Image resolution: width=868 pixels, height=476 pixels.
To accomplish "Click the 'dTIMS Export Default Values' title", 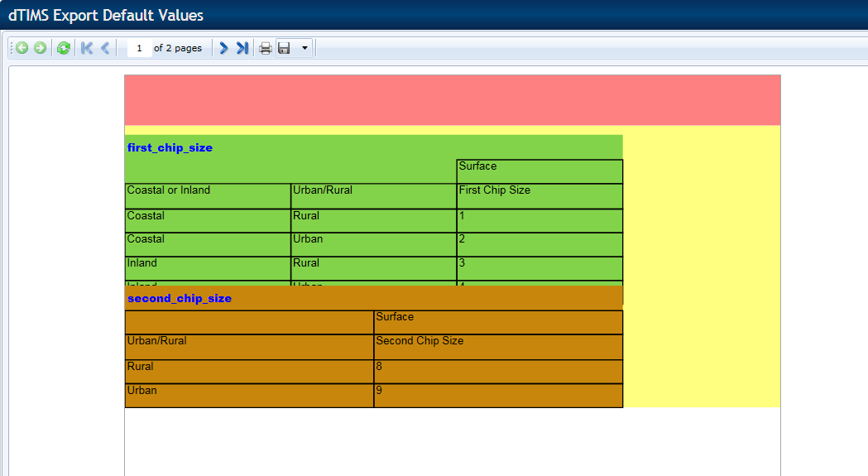I will [106, 15].
